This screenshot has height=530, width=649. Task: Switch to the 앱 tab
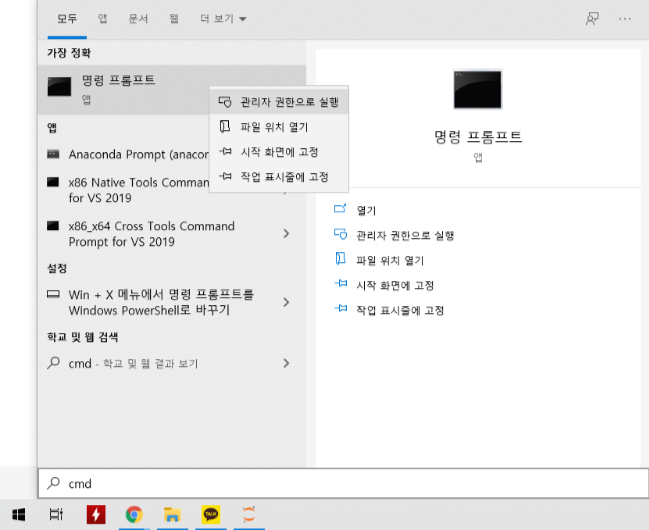pyautogui.click(x=102, y=19)
